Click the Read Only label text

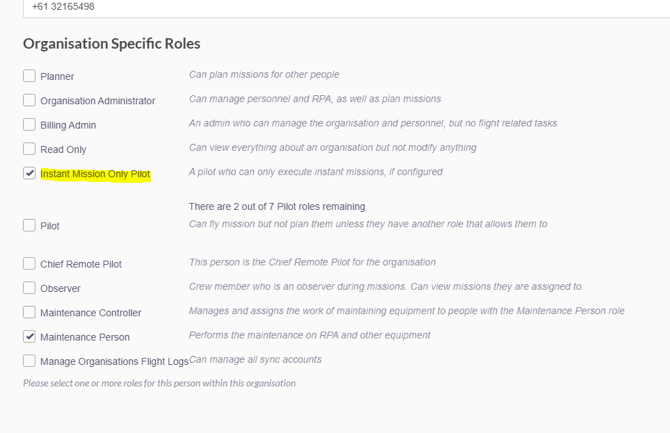(x=63, y=150)
